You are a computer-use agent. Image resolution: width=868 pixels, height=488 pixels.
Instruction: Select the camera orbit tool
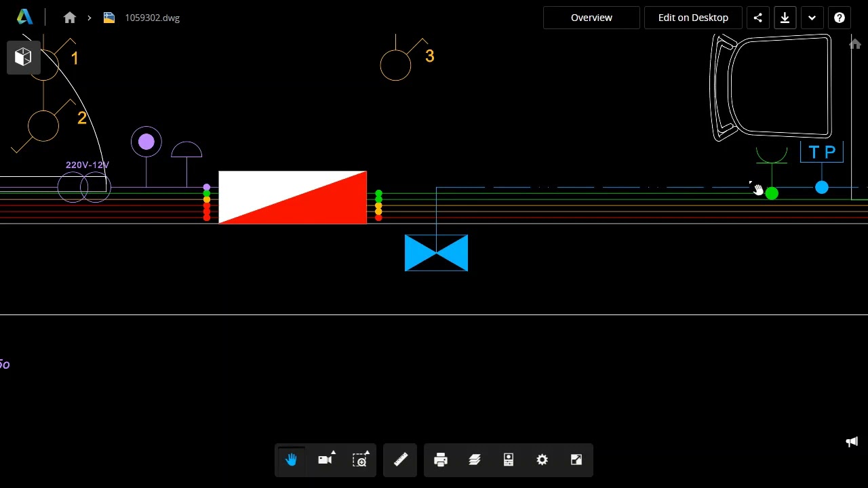point(325,460)
